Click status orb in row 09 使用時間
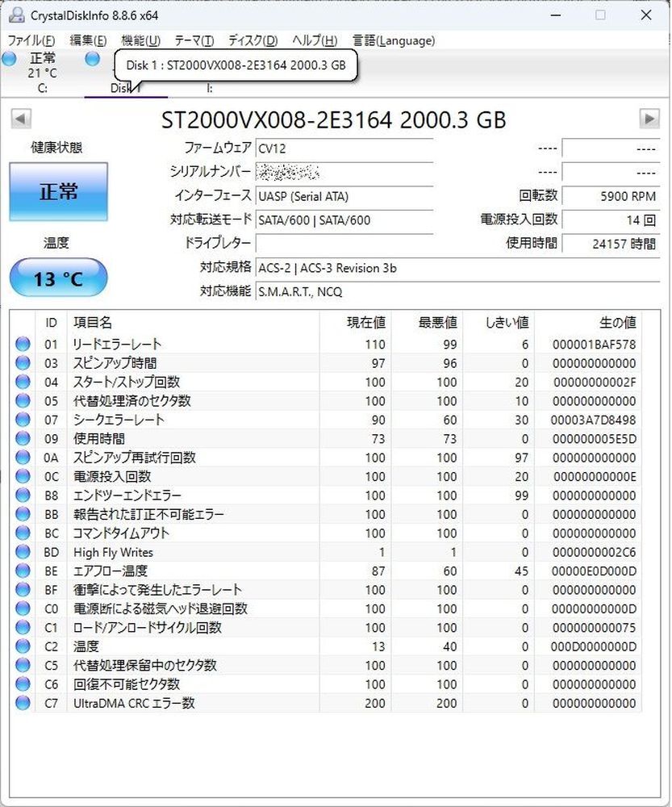The image size is (672, 807). click(23, 438)
